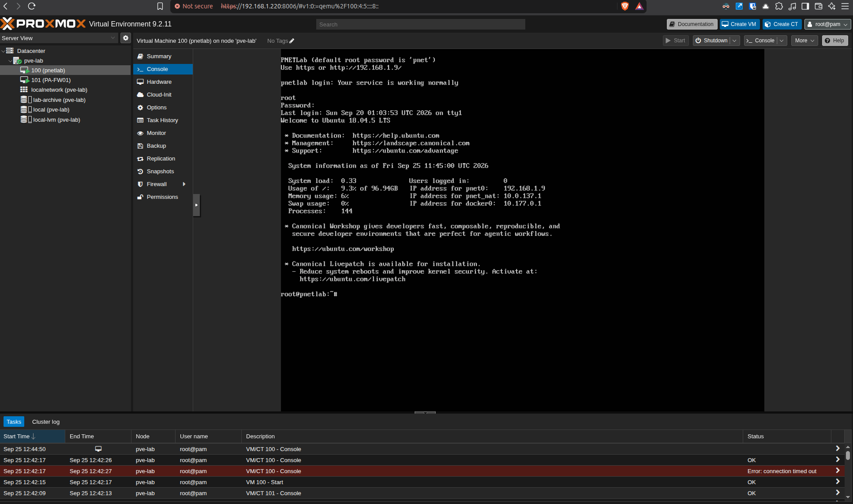Viewport: 853px width, 504px height.
Task: Open the Permissions section
Action: [x=163, y=197]
